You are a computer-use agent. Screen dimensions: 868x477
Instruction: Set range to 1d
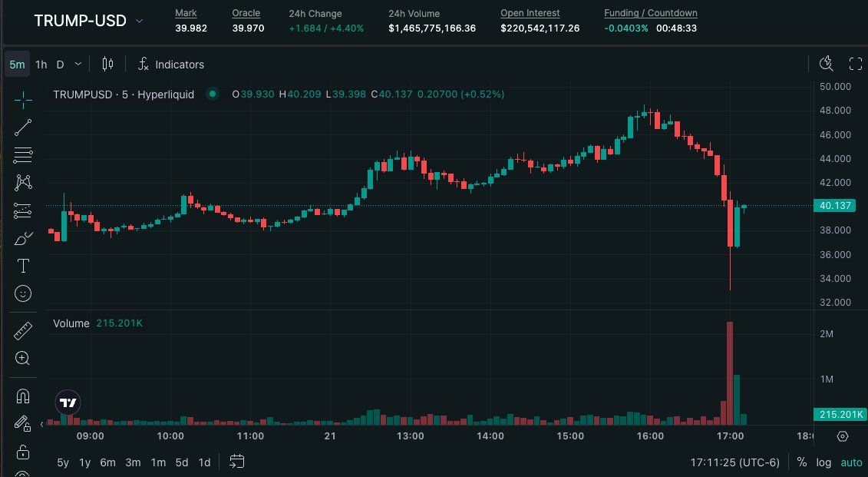click(x=204, y=462)
